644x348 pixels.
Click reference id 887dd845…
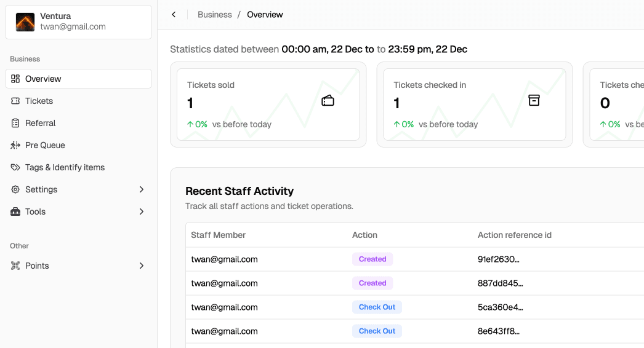pyautogui.click(x=501, y=283)
